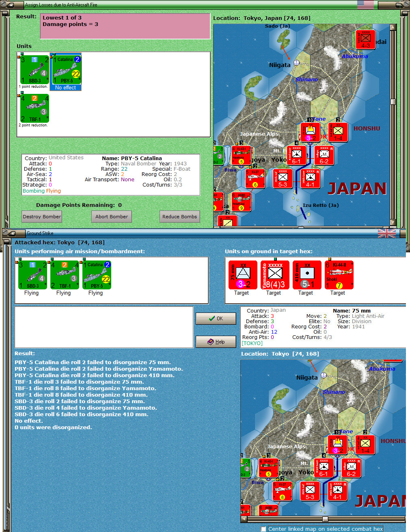Image resolution: width=410 pixels, height=532 pixels.
Task: Click the lower map horizontal scrollbar thumb
Action: [x=325, y=519]
